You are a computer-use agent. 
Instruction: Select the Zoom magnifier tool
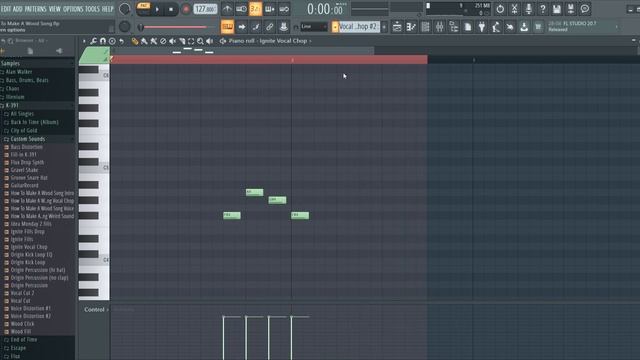point(200,41)
